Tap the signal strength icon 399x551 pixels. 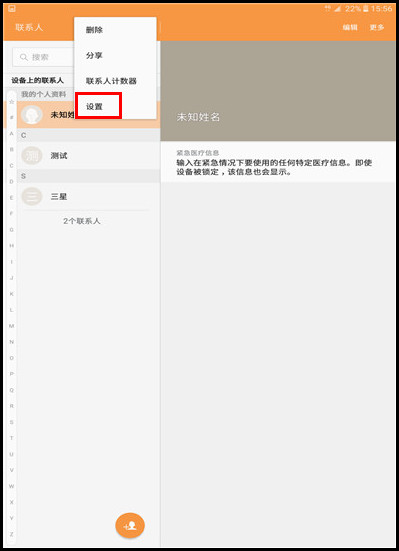337,9
